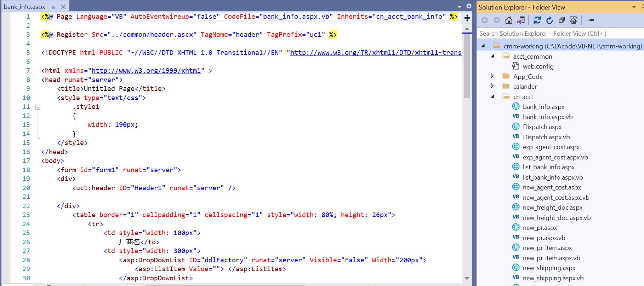The image size is (644, 286).
Task: Click the globe icon beside Dispatch.aspx
Action: pos(516,127)
